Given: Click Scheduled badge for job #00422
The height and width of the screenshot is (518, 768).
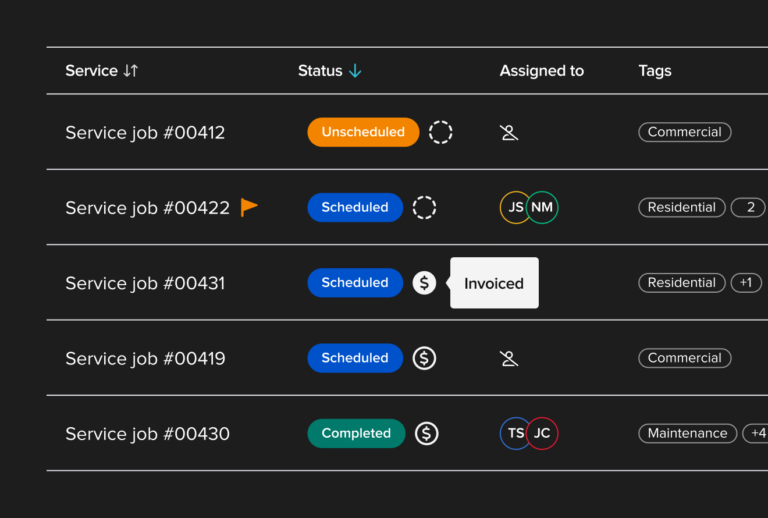Looking at the screenshot, I should coord(355,208).
